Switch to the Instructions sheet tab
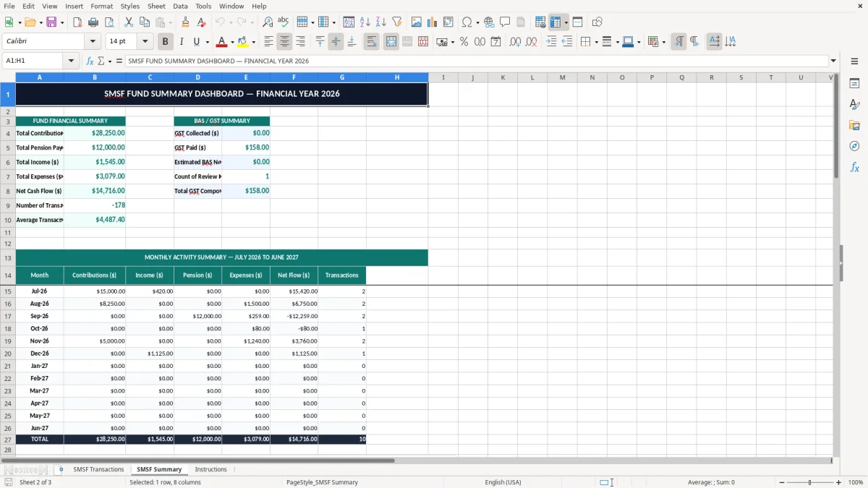Image resolution: width=868 pixels, height=488 pixels. click(x=211, y=469)
